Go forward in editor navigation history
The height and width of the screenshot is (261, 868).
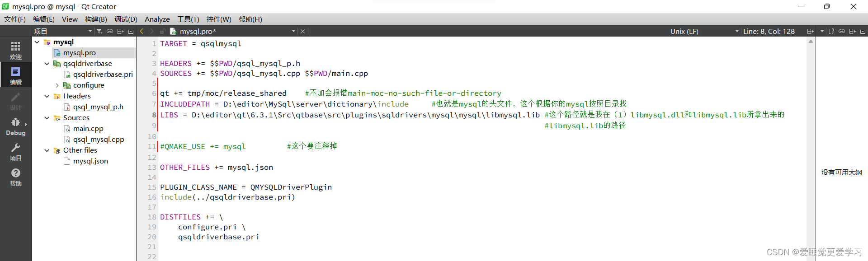[x=152, y=31]
